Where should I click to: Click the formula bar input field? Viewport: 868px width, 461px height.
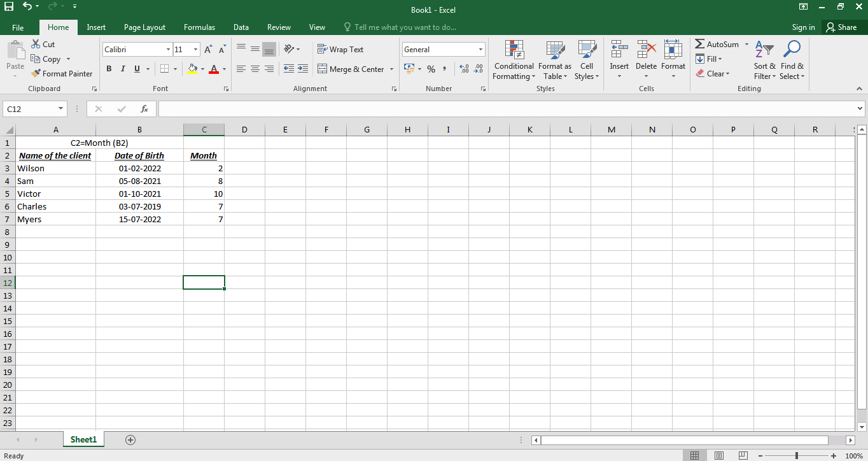pos(507,109)
